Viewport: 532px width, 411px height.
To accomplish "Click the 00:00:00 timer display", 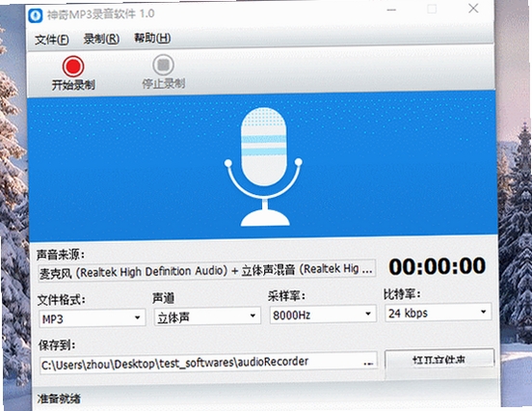I will (438, 266).
